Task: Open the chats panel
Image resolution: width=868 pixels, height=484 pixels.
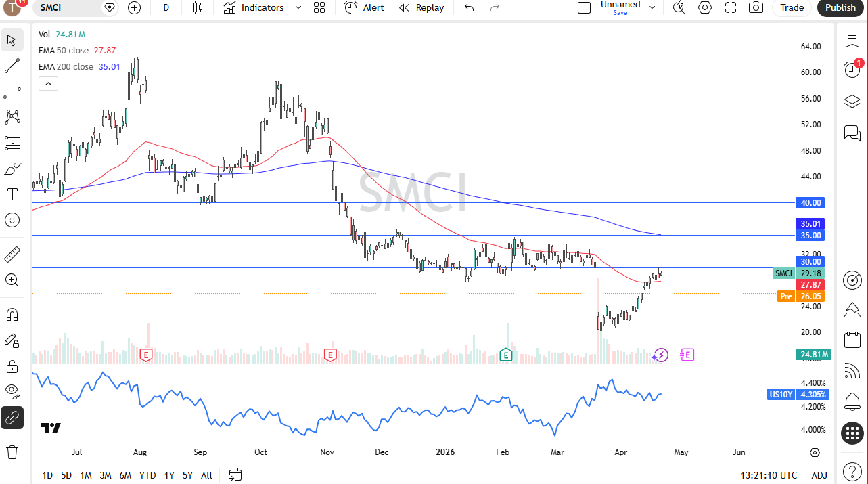Action: pos(852,133)
